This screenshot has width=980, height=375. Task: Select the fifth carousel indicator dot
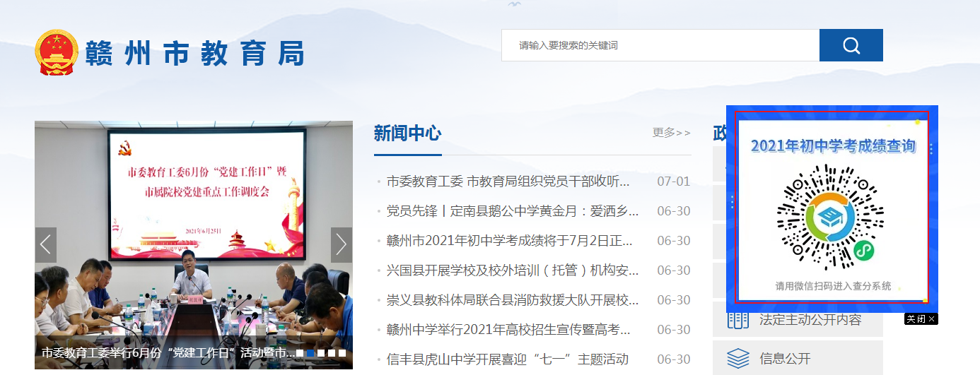pos(342,353)
